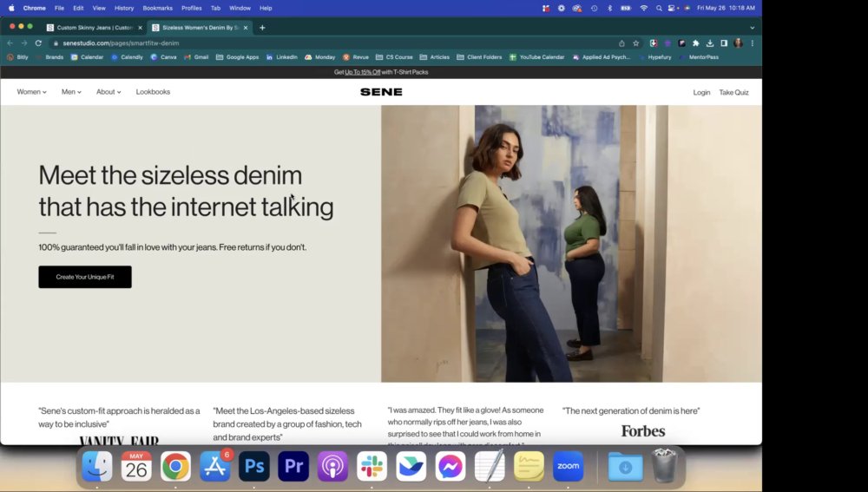Open a new browser tab
Image resolution: width=868 pixels, height=492 pixels.
[x=262, y=28]
